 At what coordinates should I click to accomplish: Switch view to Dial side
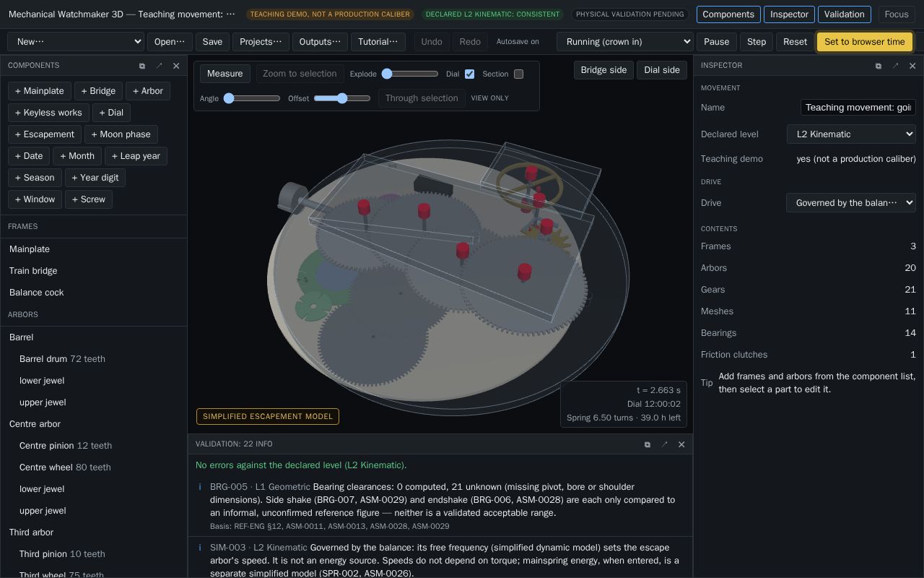(662, 70)
